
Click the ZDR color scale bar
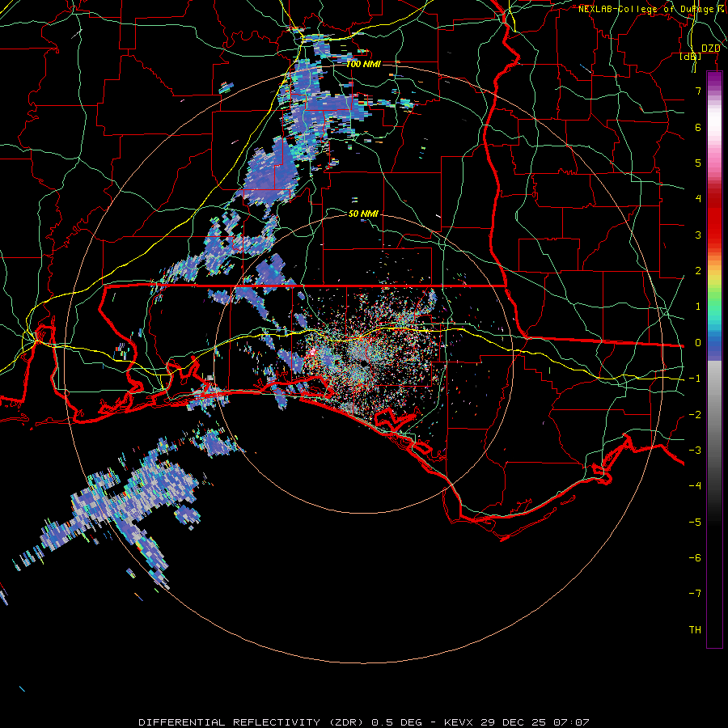pyautogui.click(x=714, y=360)
